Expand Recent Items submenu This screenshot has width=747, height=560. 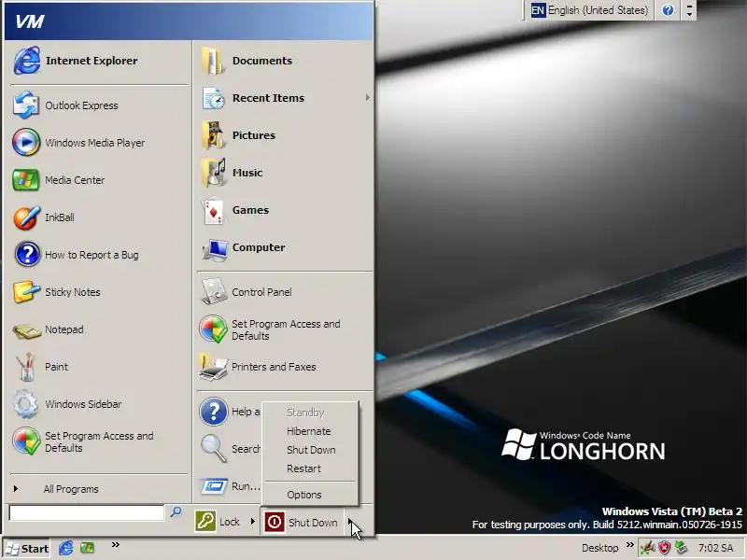pyautogui.click(x=367, y=98)
